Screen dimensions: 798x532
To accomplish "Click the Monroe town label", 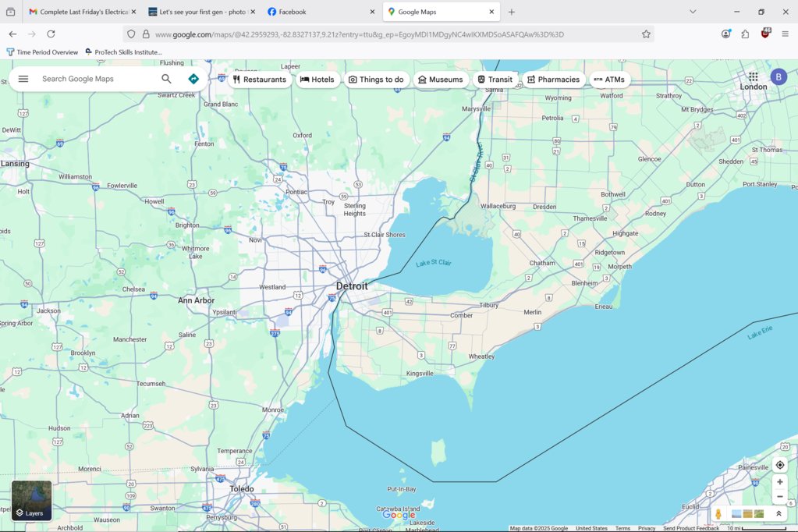I will (x=273, y=410).
